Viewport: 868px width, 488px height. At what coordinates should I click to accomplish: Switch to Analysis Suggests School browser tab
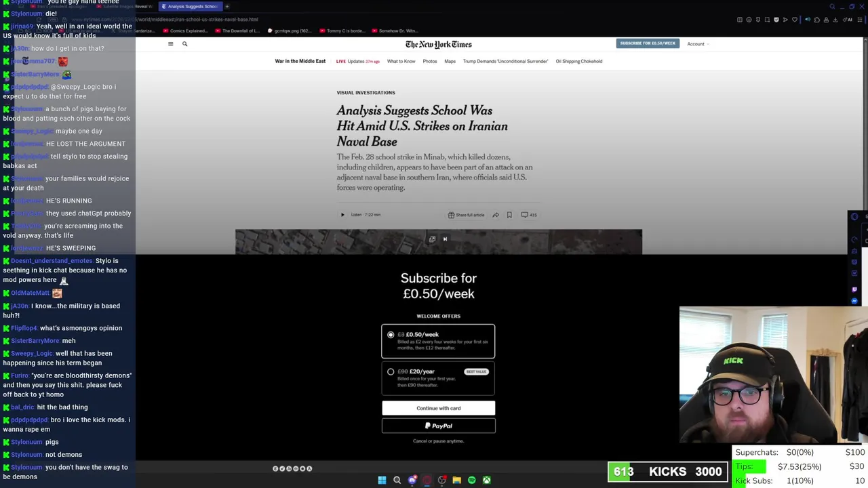pos(189,6)
